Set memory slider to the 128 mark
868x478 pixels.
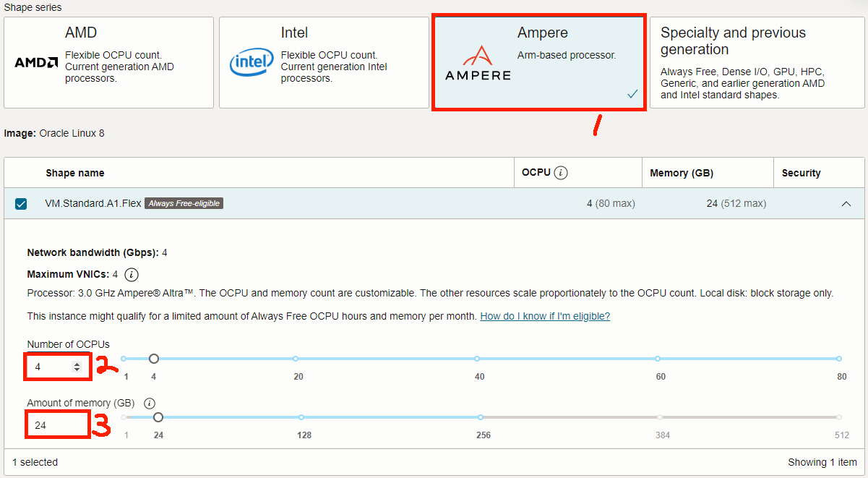point(301,417)
